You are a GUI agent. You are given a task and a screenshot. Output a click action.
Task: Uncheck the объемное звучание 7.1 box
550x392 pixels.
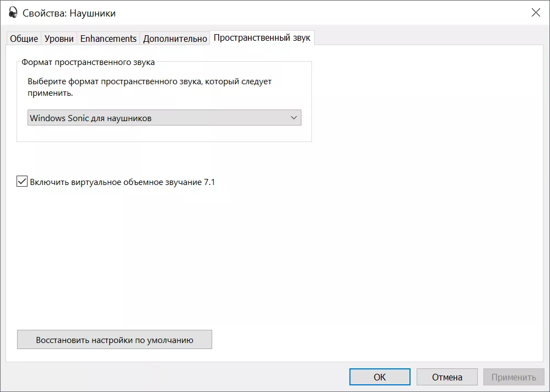click(21, 181)
